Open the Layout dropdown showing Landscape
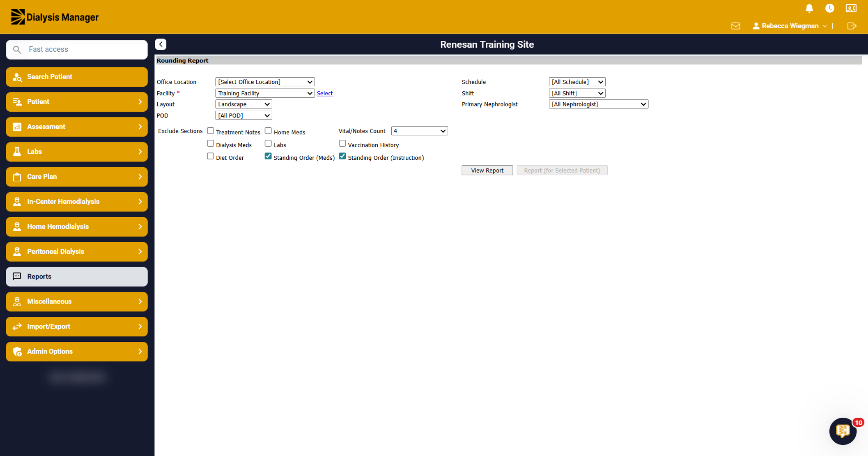The image size is (868, 456). pos(244,104)
